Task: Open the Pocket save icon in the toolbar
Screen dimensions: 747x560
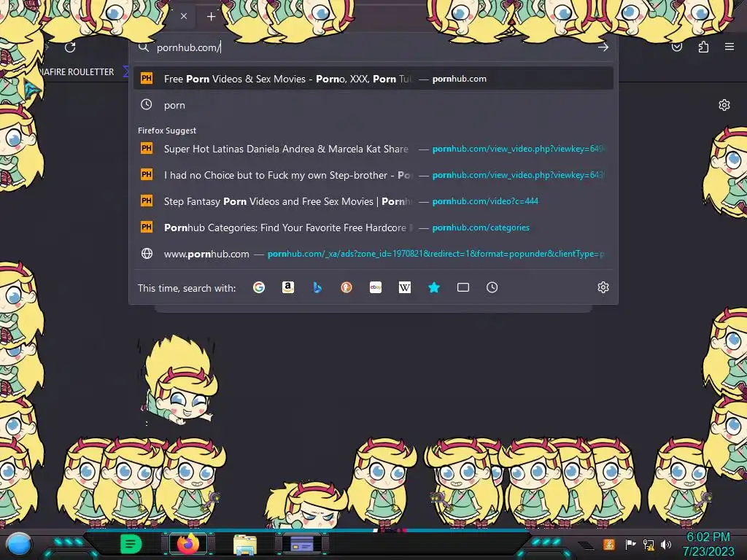Action: 677,47
